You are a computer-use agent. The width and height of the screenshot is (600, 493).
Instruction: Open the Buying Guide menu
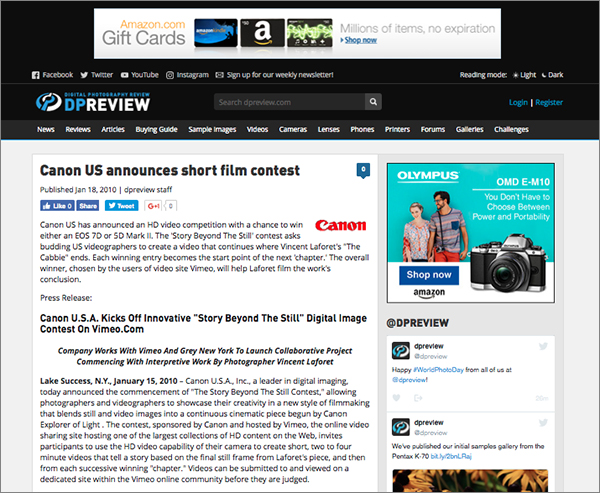(x=157, y=129)
